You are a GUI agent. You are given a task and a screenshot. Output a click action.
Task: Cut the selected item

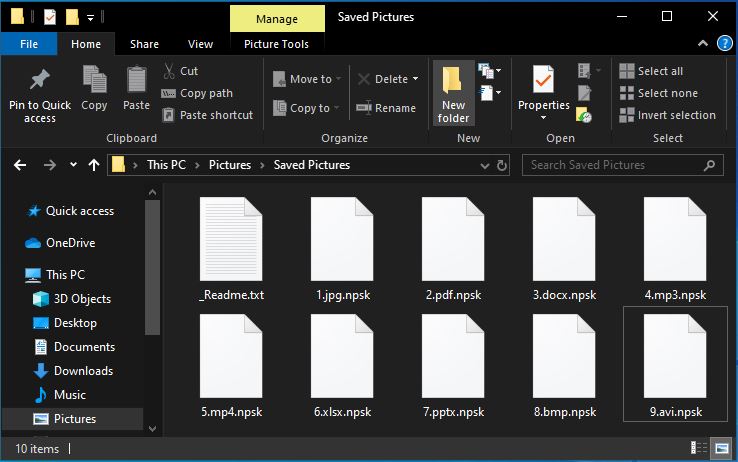[181, 71]
